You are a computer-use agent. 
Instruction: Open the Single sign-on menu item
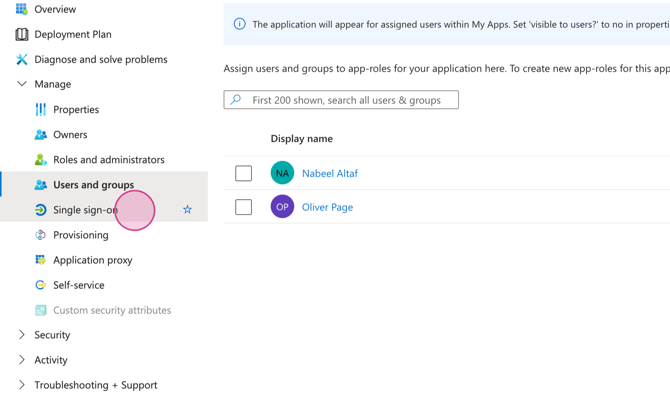[85, 210]
